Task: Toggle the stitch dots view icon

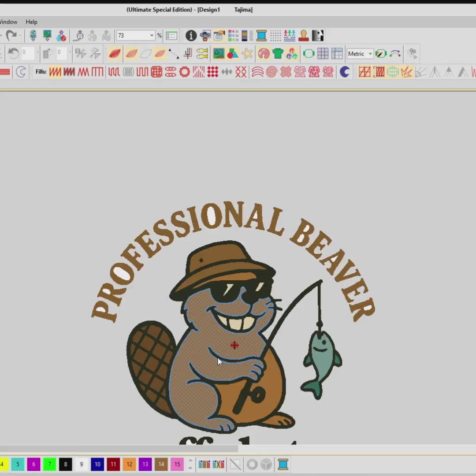Action: point(275,36)
